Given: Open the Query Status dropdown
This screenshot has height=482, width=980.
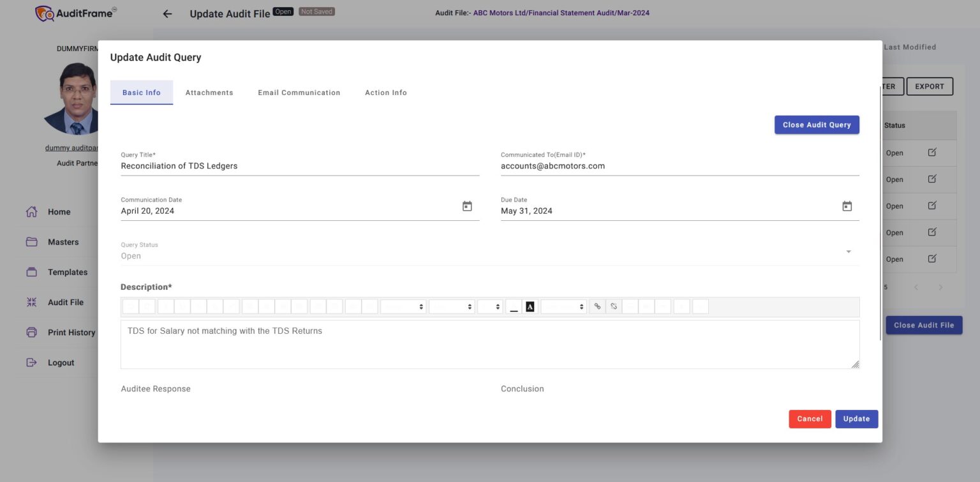Looking at the screenshot, I should [x=849, y=252].
